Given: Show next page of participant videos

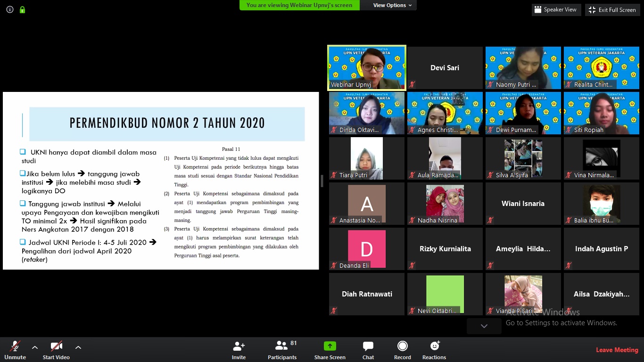Looking at the screenshot, I should click(484, 326).
